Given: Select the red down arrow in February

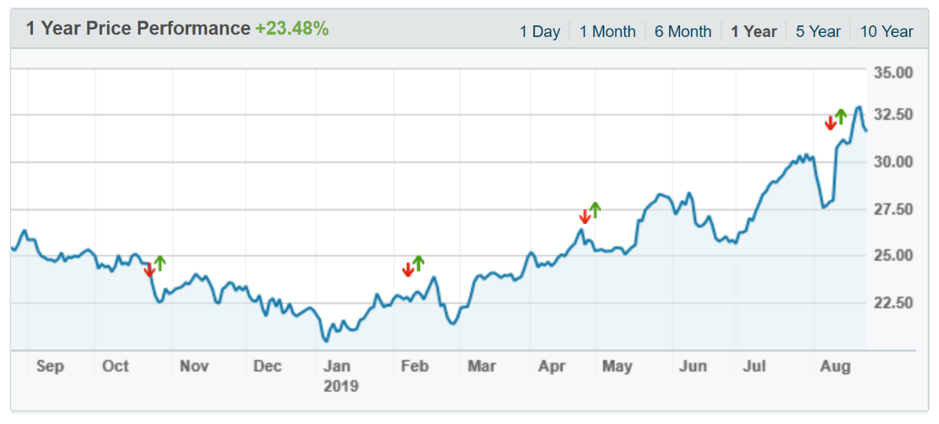Looking at the screenshot, I should pos(408,269).
